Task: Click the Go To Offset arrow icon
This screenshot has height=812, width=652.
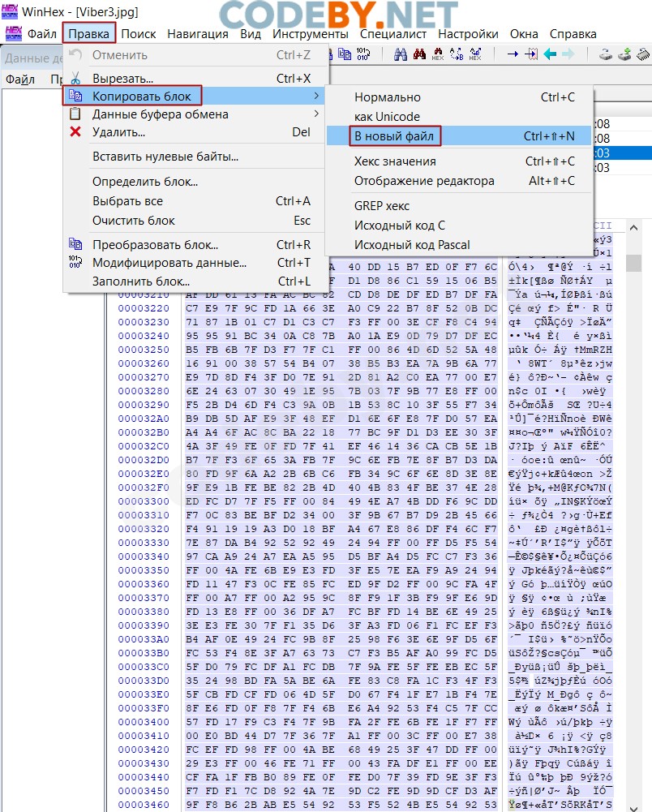Action: pyautogui.click(x=513, y=54)
